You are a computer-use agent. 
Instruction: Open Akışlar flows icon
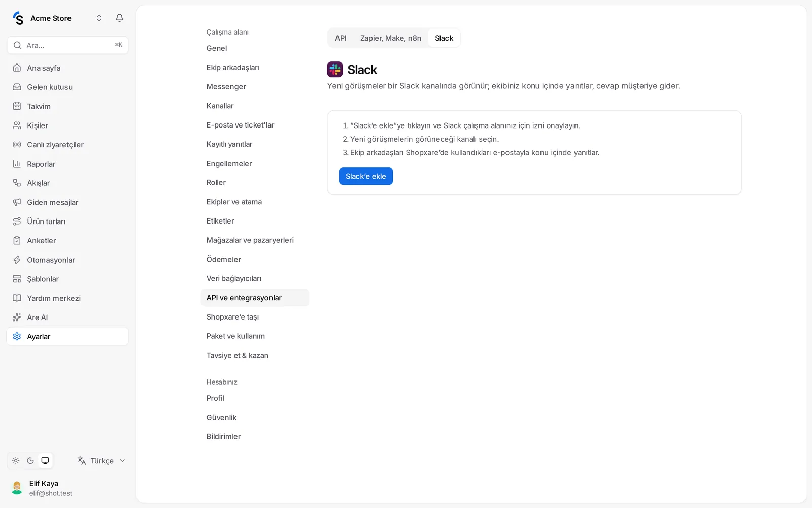coord(17,183)
